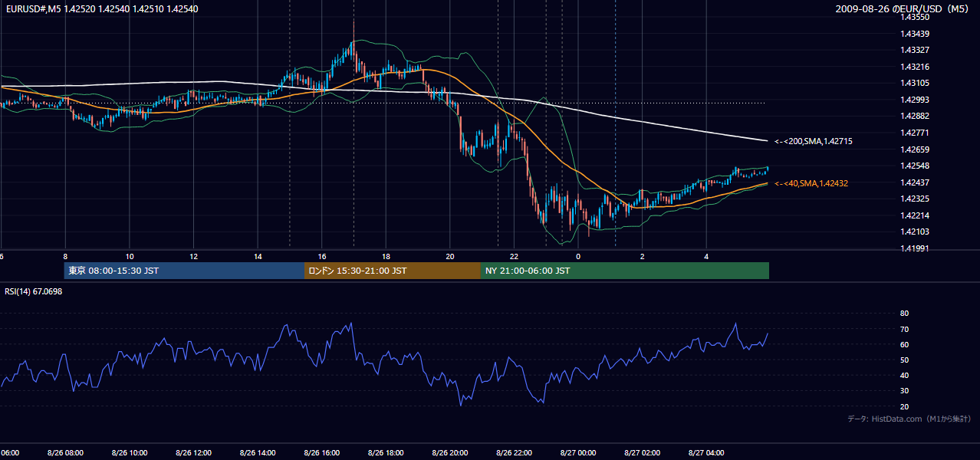Click price level 1.43439 on axis
This screenshot has width=980, height=460.
[x=916, y=34]
